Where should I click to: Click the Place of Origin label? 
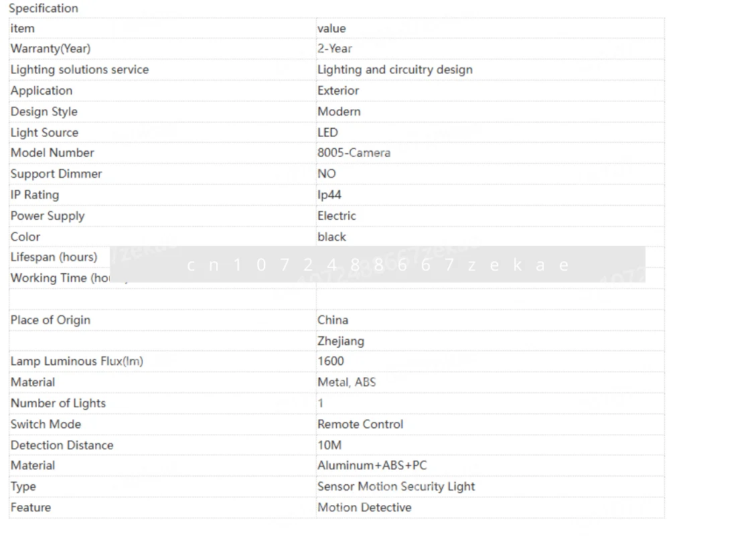[x=50, y=320]
